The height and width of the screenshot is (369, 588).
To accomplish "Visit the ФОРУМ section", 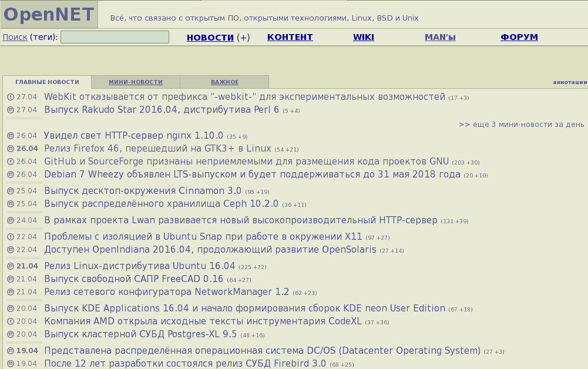I will pyautogui.click(x=519, y=37).
